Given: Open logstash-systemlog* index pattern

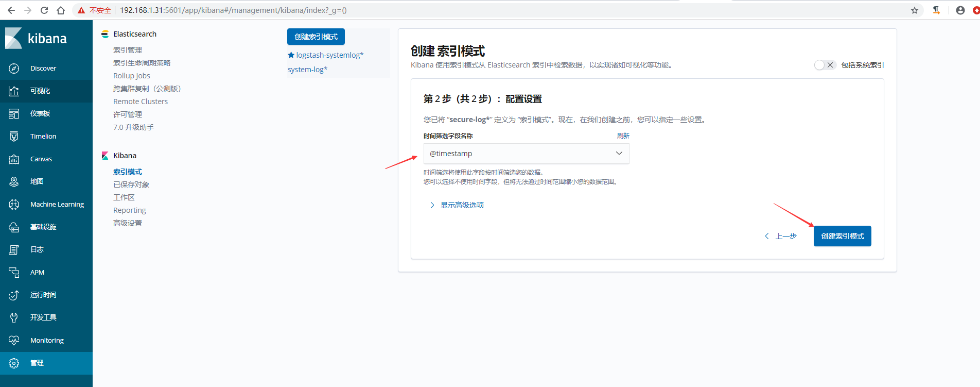Looking at the screenshot, I should click(329, 55).
